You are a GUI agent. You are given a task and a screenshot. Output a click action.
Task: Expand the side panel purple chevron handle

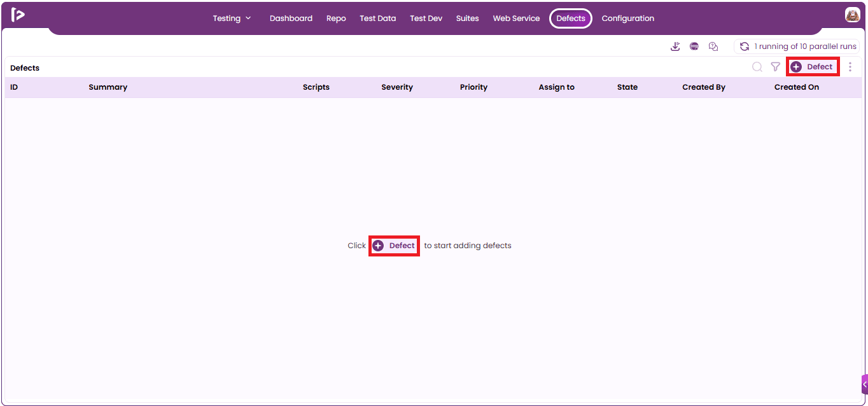point(864,384)
